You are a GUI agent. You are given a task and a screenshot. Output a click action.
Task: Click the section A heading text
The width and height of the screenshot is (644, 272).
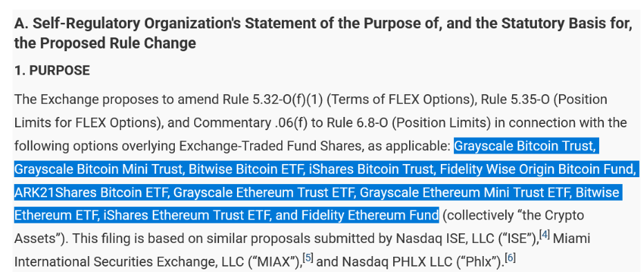[x=323, y=33]
